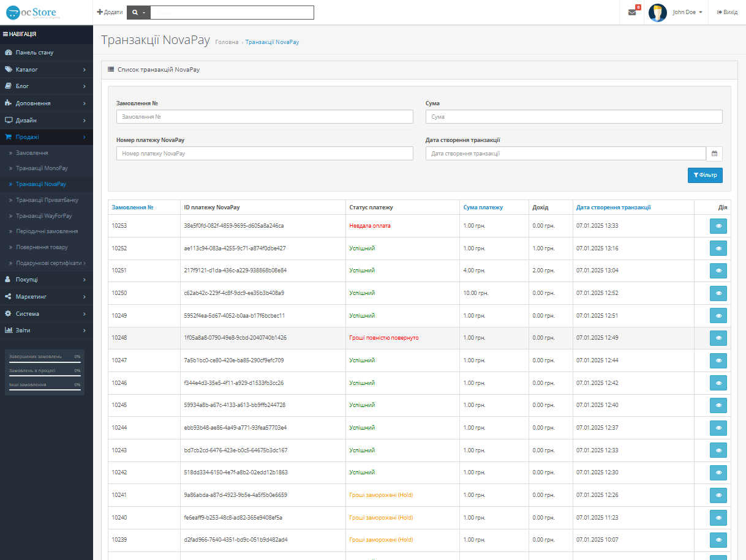Sort by Дата створення транзакції column
Screen dimensions: 746x560
click(x=614, y=207)
